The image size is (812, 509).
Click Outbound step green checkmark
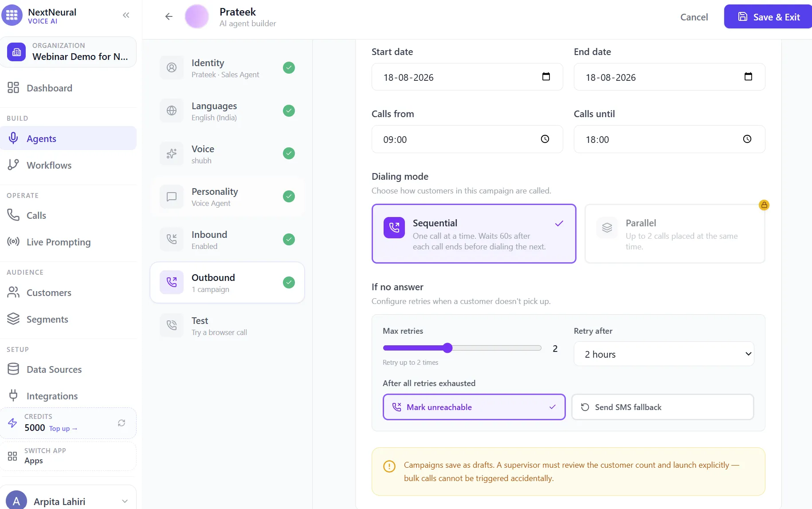pyautogui.click(x=289, y=282)
